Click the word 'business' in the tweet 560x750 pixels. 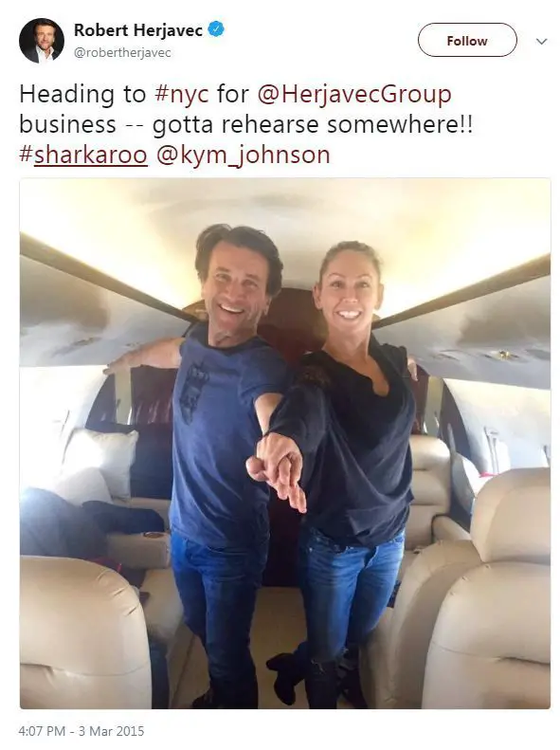[68, 125]
